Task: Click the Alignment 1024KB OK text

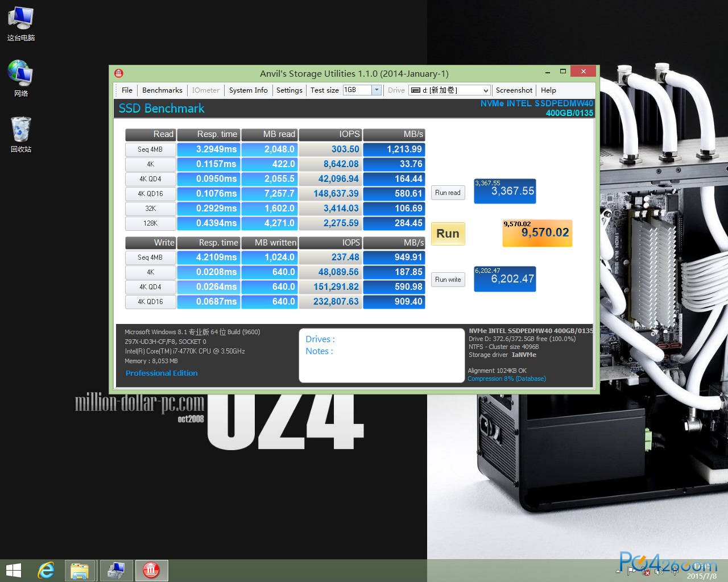Action: pos(497,371)
